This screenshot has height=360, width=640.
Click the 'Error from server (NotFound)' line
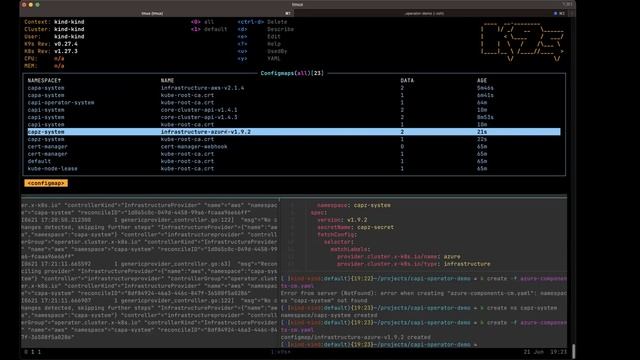click(x=424, y=293)
